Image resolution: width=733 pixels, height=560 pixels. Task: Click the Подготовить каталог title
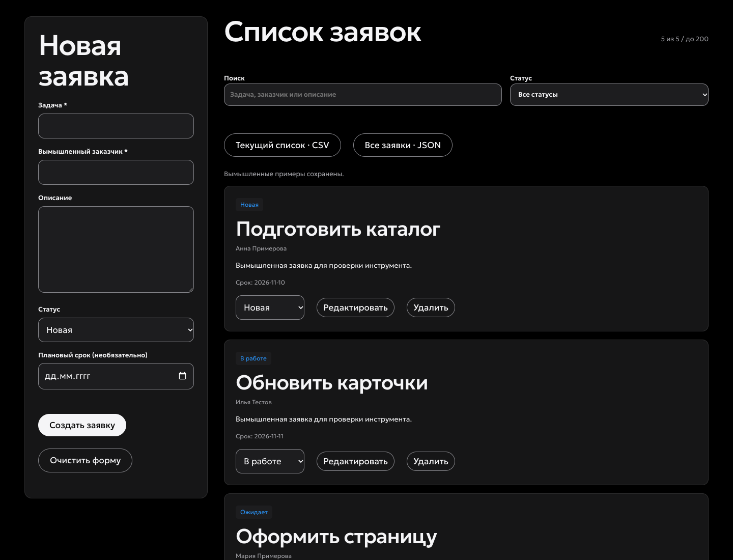[338, 229]
